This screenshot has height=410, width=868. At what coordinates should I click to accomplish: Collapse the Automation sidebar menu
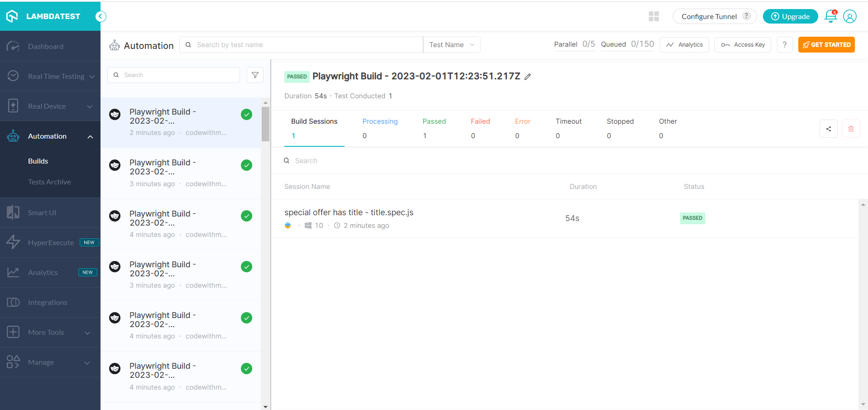(x=90, y=136)
